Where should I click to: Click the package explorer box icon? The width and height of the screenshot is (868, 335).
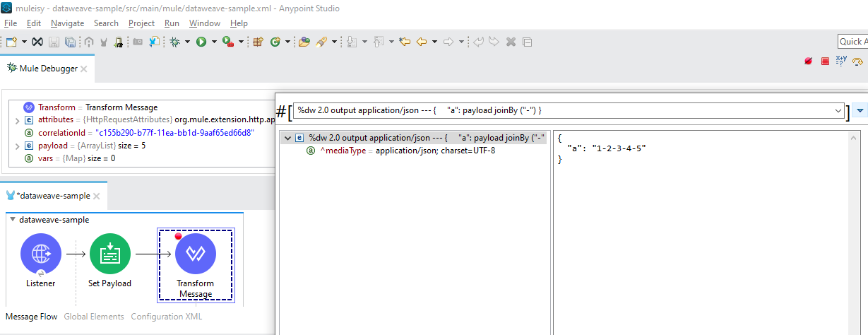tap(258, 42)
